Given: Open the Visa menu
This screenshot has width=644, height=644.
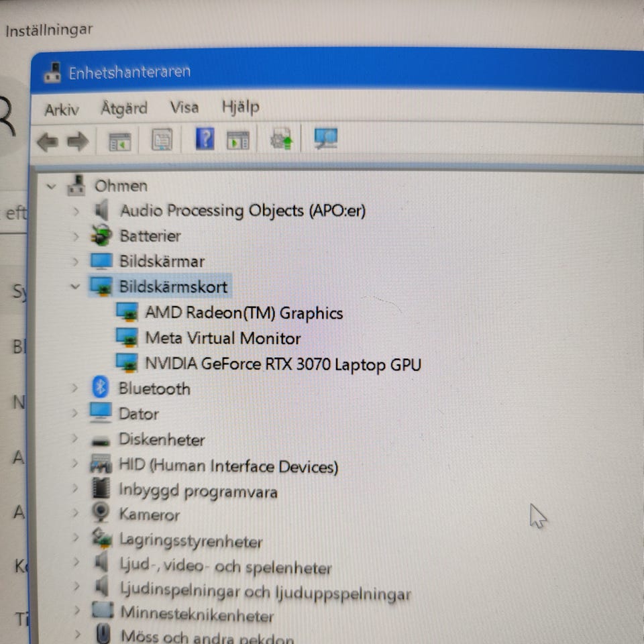Looking at the screenshot, I should point(184,107).
